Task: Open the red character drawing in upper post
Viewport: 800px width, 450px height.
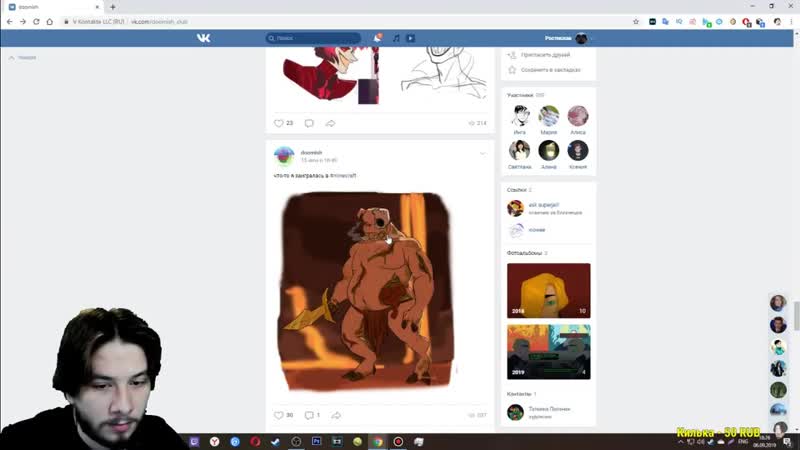Action: pyautogui.click(x=331, y=76)
